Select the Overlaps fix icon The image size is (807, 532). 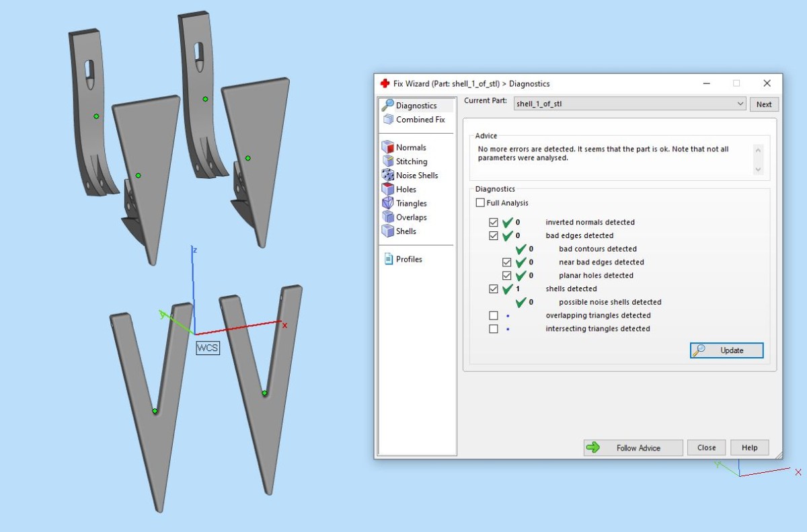click(387, 217)
